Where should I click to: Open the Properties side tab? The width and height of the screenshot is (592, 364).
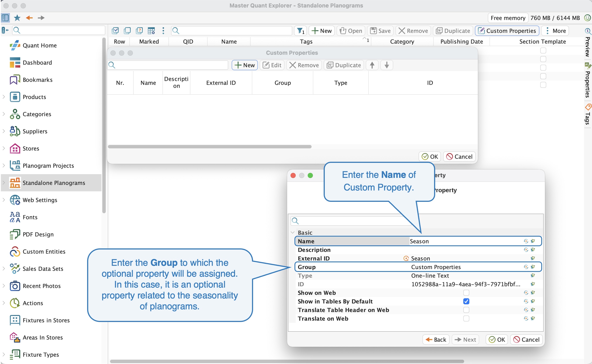588,80
